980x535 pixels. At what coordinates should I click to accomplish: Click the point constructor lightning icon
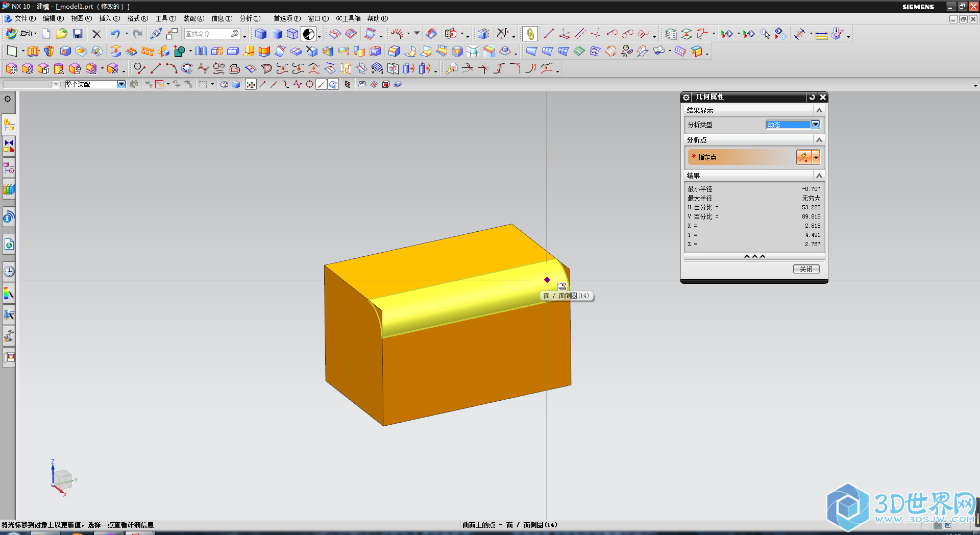point(803,157)
